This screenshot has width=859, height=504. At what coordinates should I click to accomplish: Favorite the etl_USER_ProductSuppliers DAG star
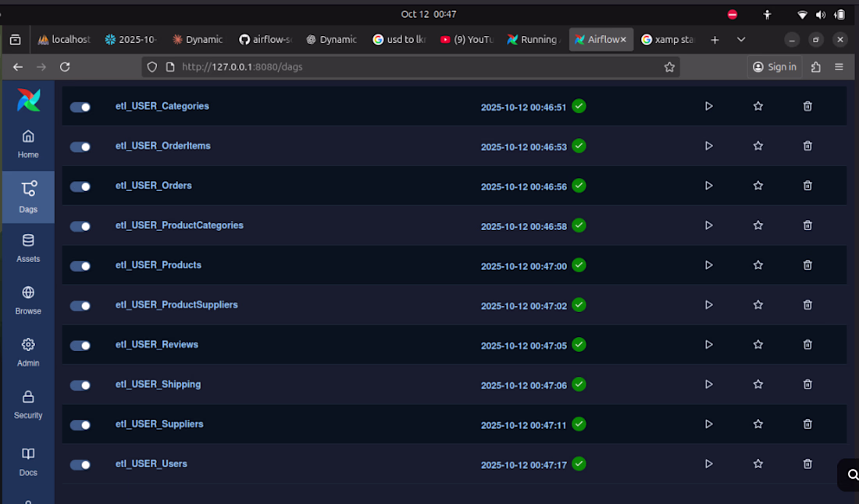[x=758, y=305]
